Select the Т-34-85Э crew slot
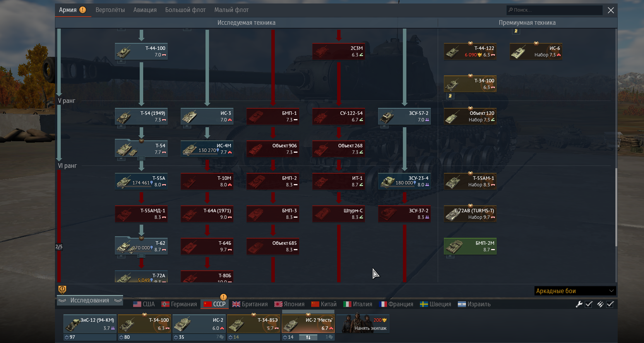 click(253, 324)
